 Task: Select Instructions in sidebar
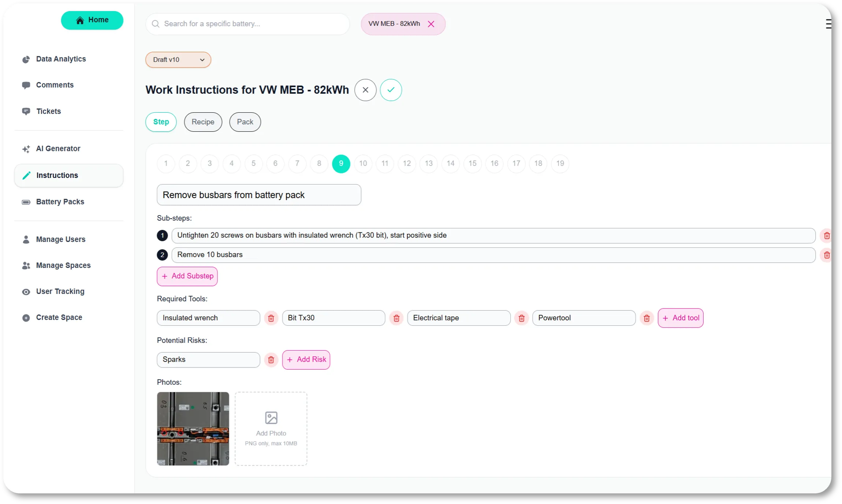[69, 175]
